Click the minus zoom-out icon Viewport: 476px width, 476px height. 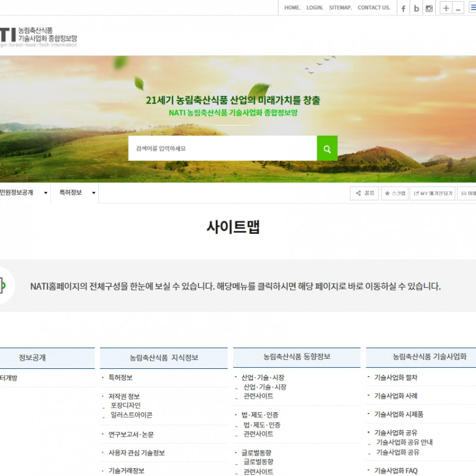click(x=458, y=8)
